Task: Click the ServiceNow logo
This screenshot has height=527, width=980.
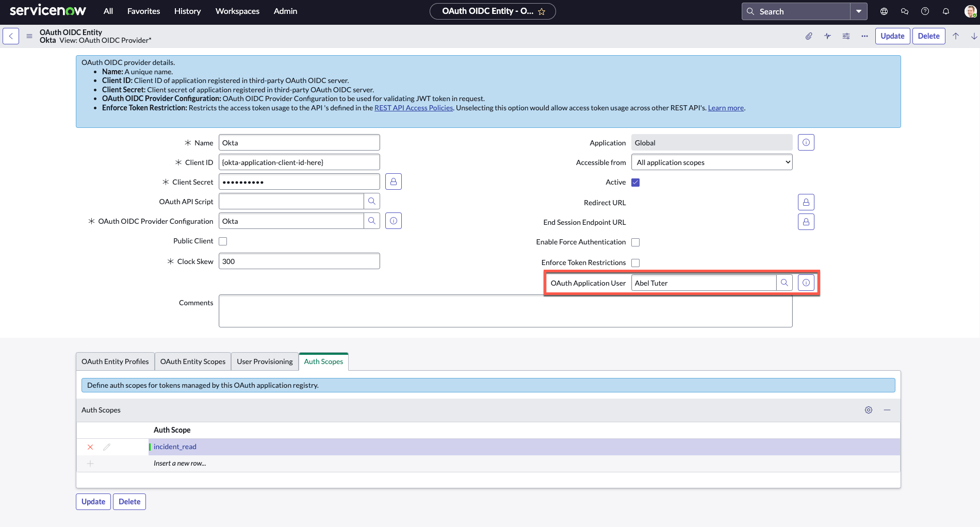Action: coord(48,10)
